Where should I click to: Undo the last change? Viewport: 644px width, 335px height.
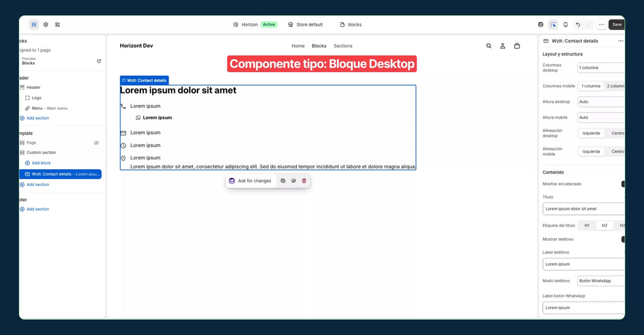pos(578,25)
